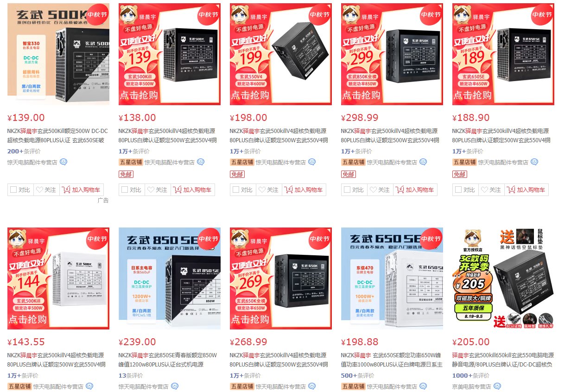Viewport: 571px width, 392px height.
Task: Click chat icon next to 京美电脑专营店
Action: (497, 386)
